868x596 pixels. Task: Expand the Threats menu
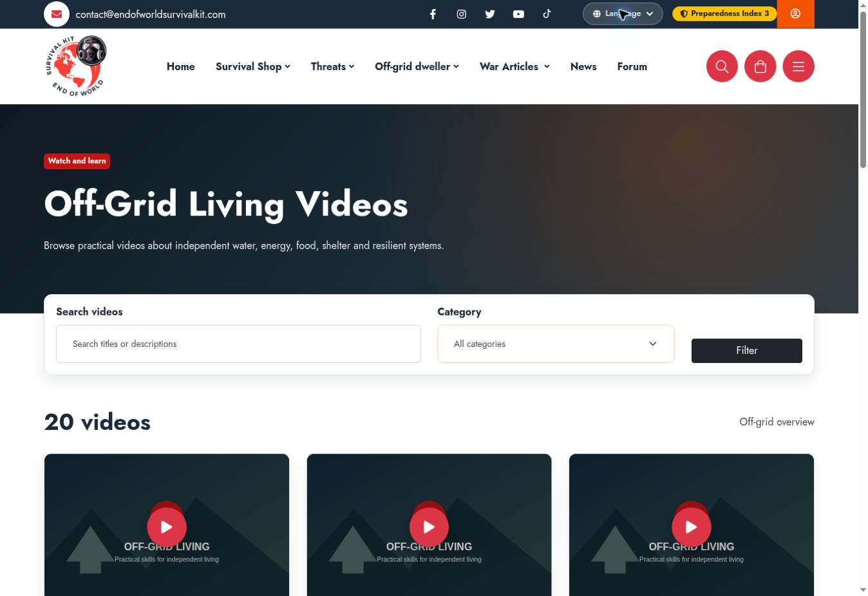point(332,66)
